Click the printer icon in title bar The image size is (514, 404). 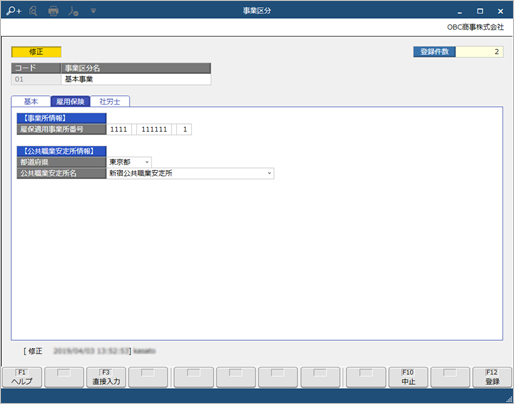(53, 11)
